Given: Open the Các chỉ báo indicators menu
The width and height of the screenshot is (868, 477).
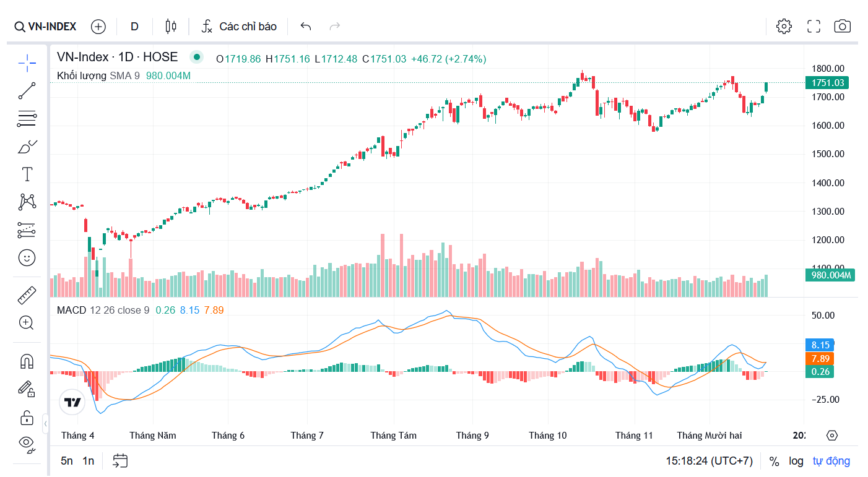Looking at the screenshot, I should pos(239,27).
